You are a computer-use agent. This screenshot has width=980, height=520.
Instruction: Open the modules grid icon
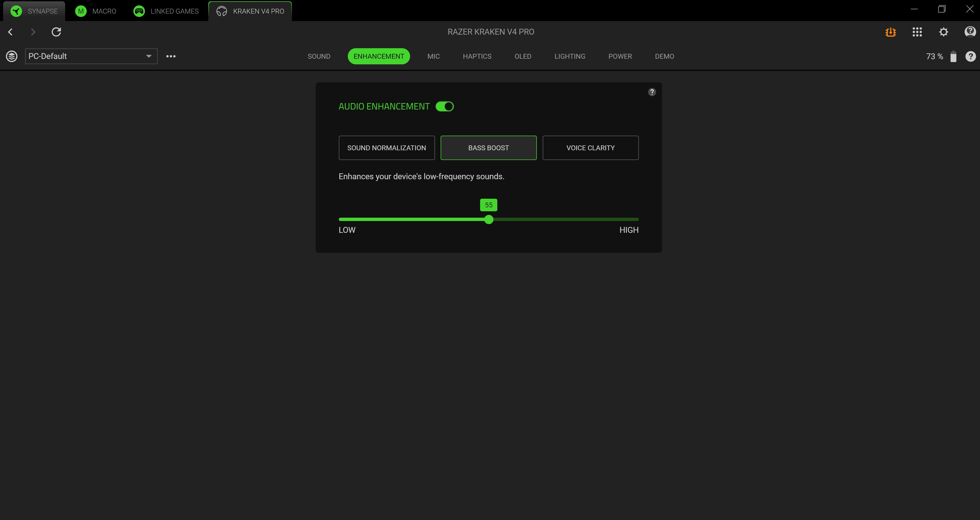pyautogui.click(x=917, y=32)
